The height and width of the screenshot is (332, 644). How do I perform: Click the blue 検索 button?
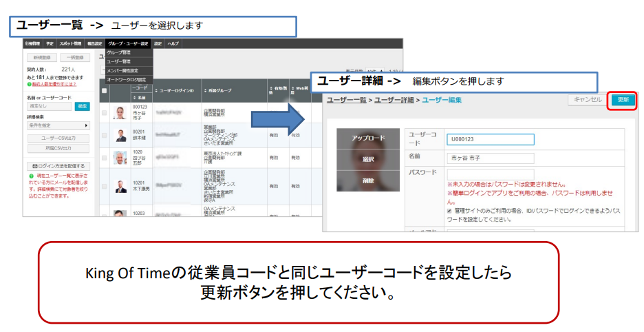tap(83, 106)
